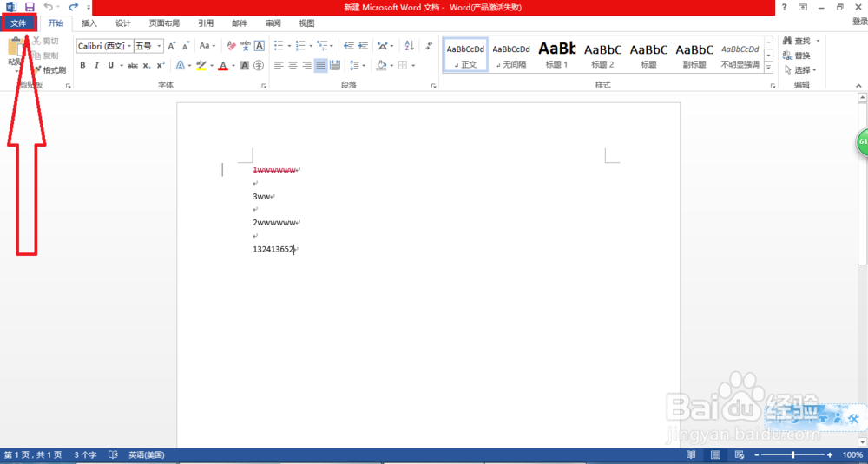This screenshot has height=464, width=868.
Task: Expand the styles gallery More button
Action: point(768,67)
